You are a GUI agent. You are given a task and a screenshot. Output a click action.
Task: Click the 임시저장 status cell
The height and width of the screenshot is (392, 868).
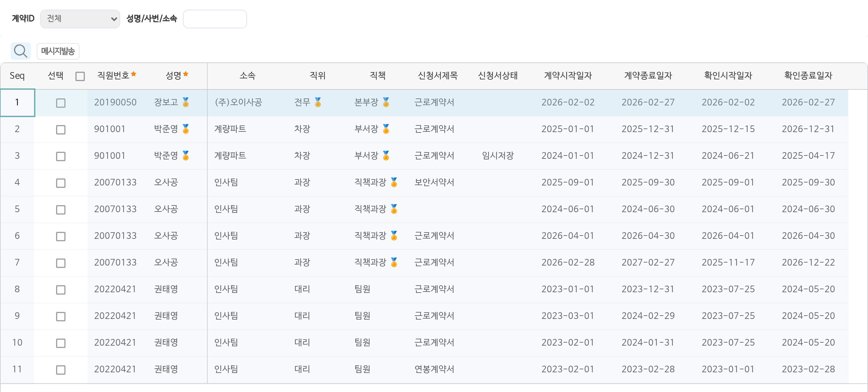(x=498, y=155)
